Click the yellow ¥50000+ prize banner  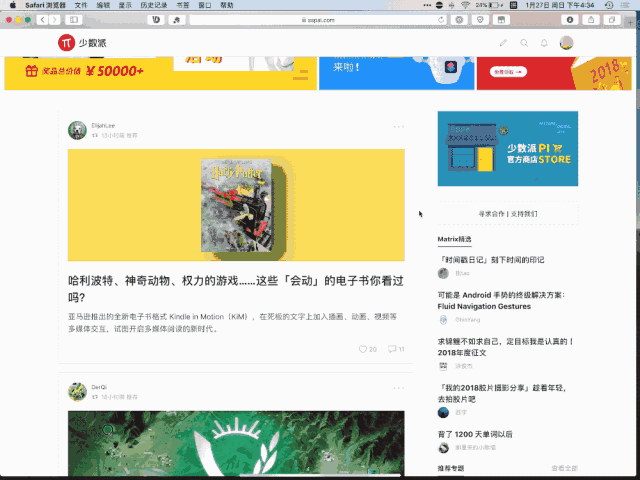tap(160, 73)
